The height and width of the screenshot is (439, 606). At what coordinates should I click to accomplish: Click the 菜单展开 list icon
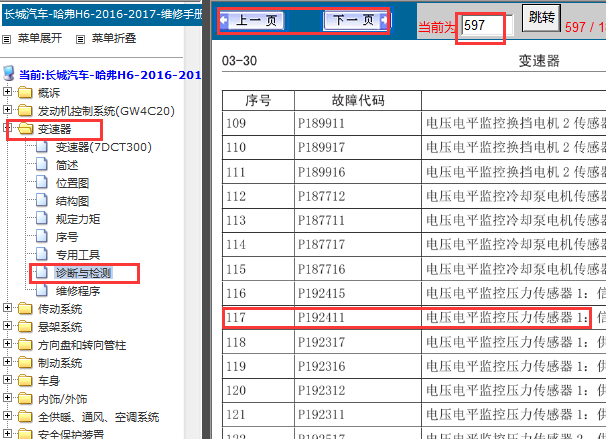pyautogui.click(x=7, y=39)
